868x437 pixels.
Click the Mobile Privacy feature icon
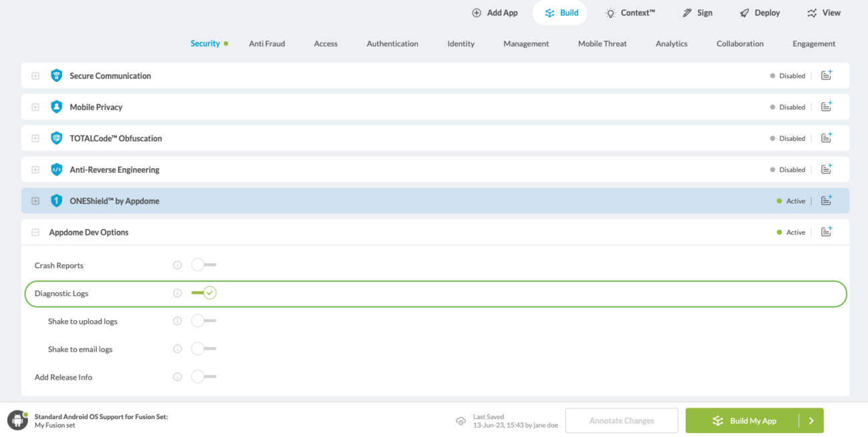click(x=56, y=107)
